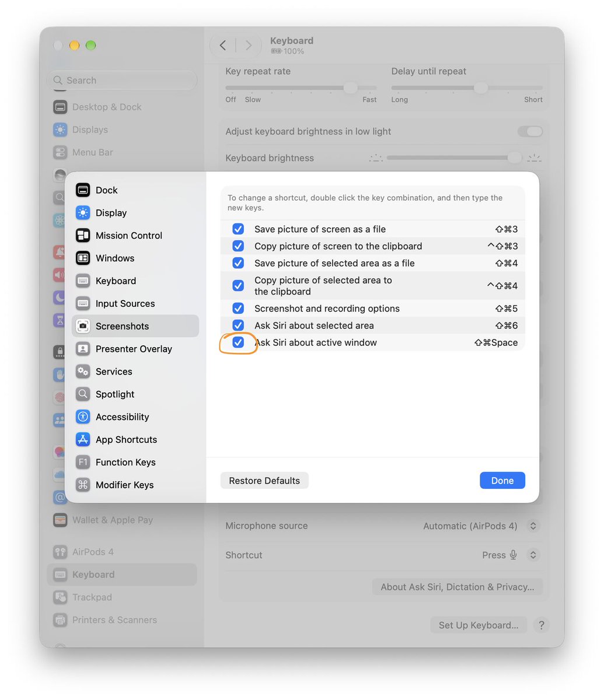Click the Services gears icon
This screenshot has width=604, height=700.
(83, 372)
